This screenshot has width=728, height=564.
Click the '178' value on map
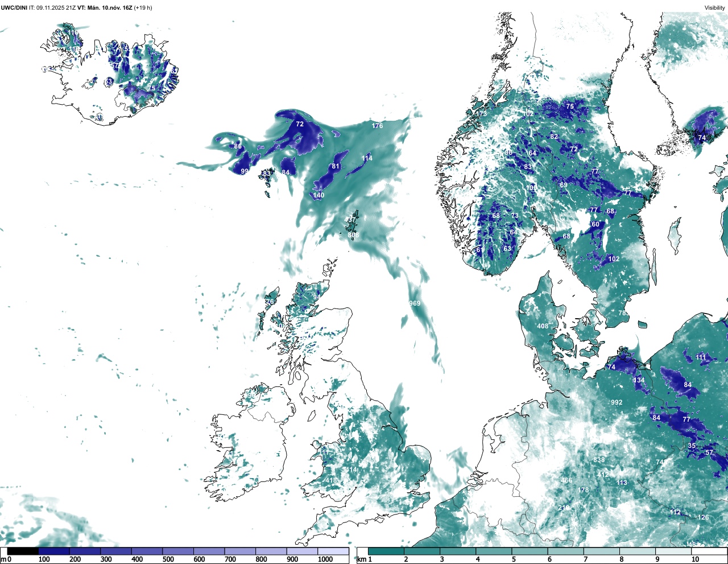(x=584, y=490)
